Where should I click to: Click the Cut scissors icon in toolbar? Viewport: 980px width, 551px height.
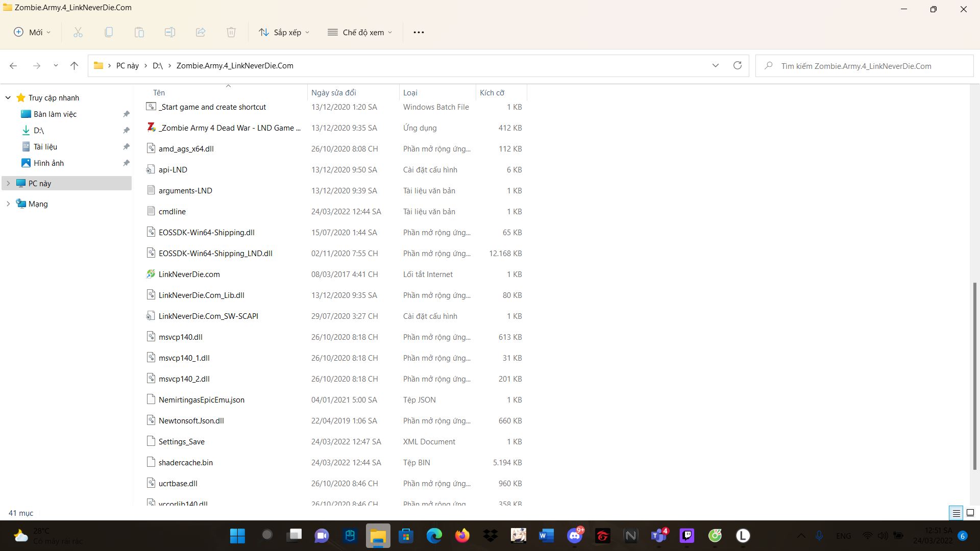(x=78, y=32)
